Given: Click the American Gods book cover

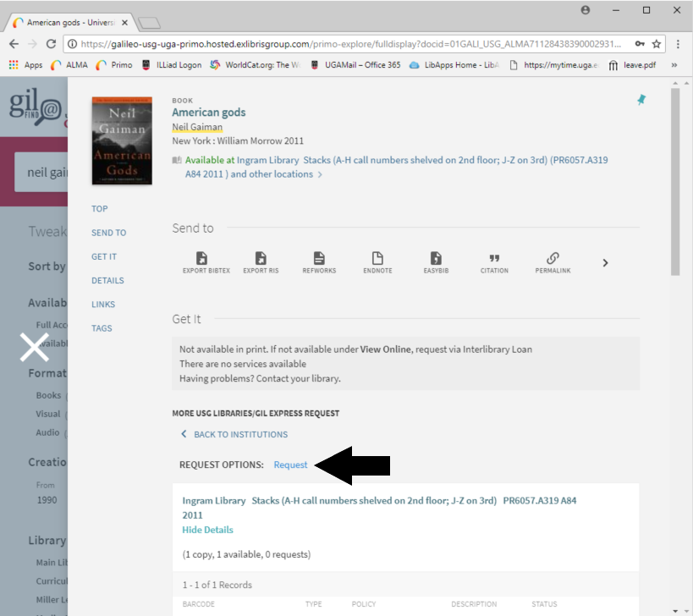Looking at the screenshot, I should 122,140.
